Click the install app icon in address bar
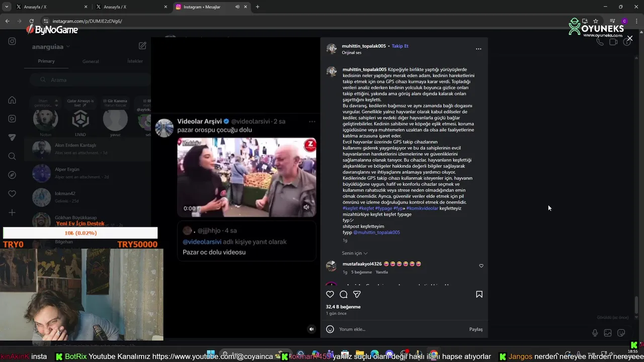The width and height of the screenshot is (644, 362). tap(585, 21)
